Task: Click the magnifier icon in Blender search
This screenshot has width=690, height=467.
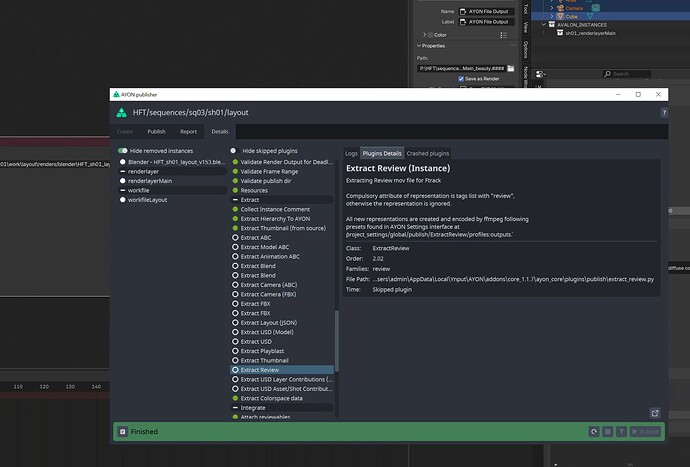Action: [608, 74]
